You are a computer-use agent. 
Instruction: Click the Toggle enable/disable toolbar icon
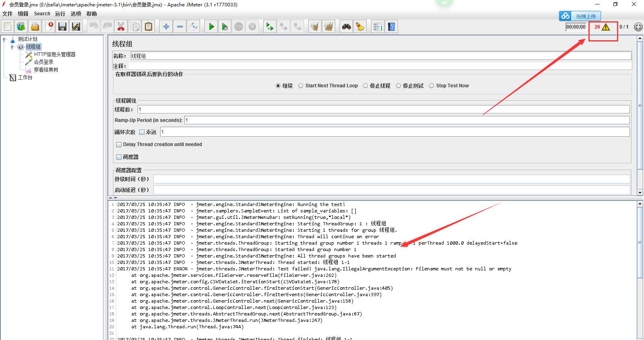[194, 27]
